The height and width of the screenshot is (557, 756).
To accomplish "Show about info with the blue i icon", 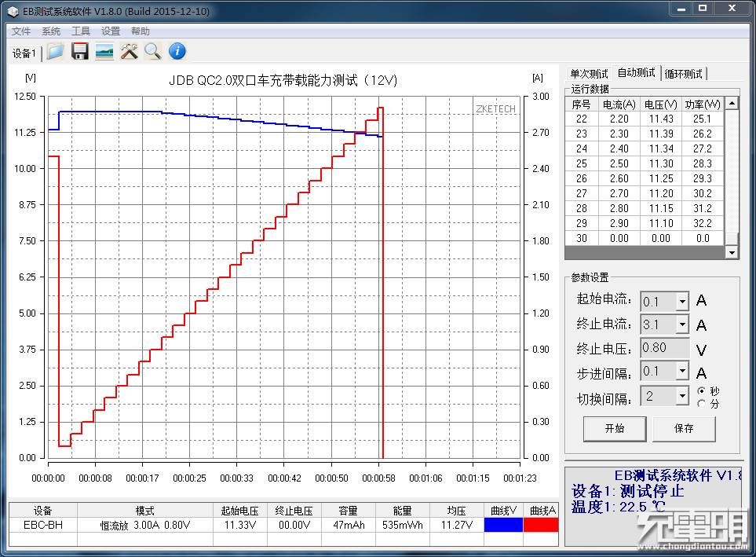I will click(x=177, y=51).
